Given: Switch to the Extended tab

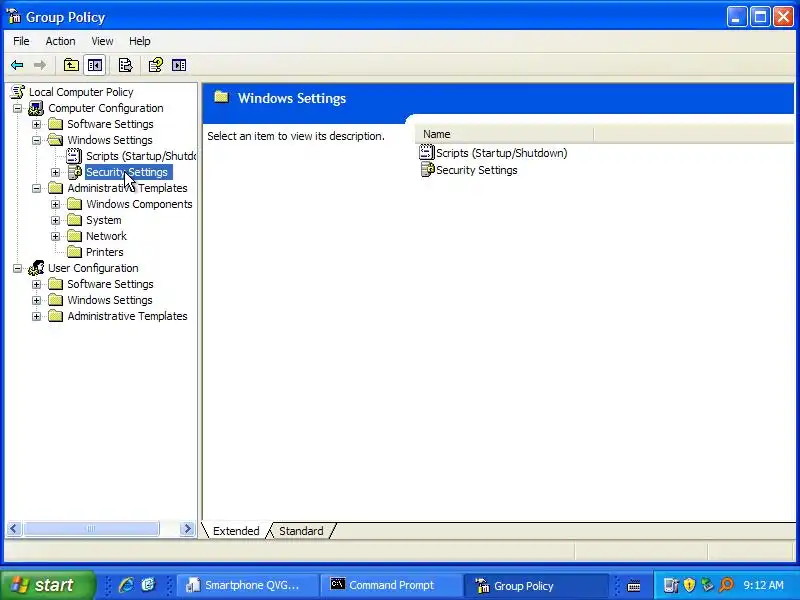Looking at the screenshot, I should click(x=236, y=531).
